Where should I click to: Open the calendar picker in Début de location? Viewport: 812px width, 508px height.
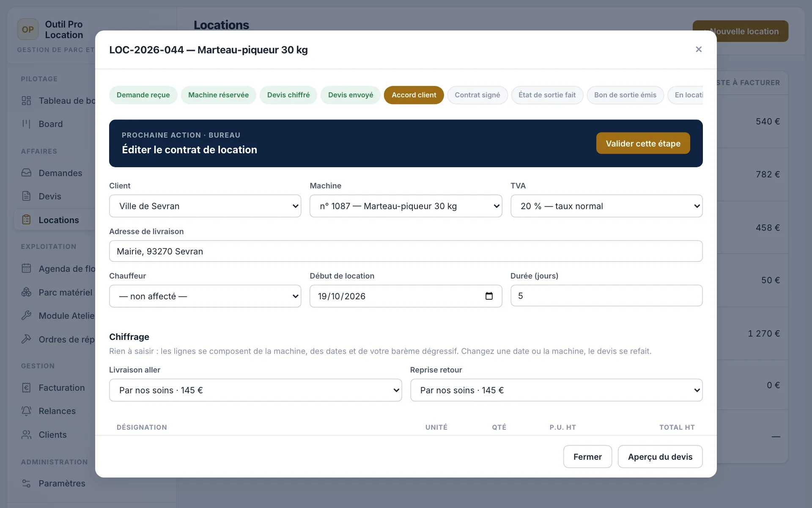489,296
